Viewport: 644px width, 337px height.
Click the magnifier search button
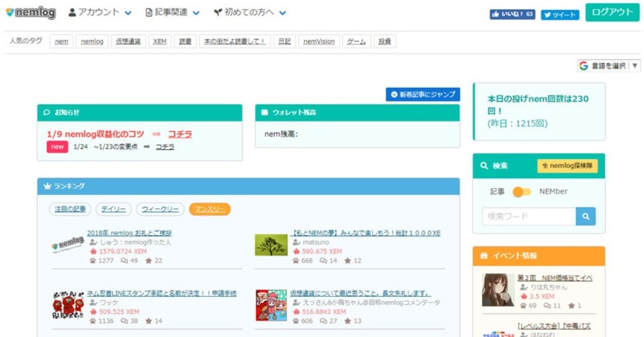[586, 216]
